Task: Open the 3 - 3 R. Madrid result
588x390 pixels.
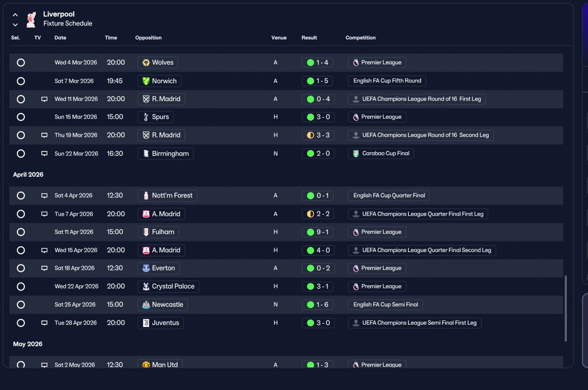Action: pos(318,135)
